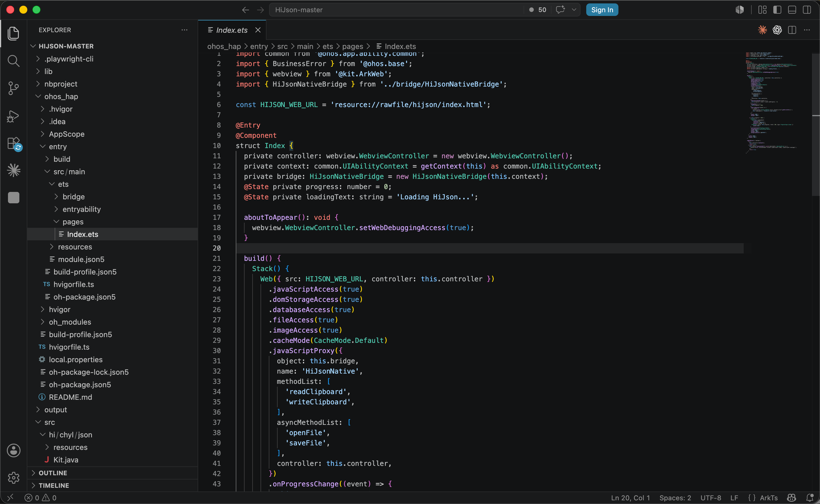The width and height of the screenshot is (820, 504).
Task: Expand the .playwright-cli folder
Action: [113, 59]
